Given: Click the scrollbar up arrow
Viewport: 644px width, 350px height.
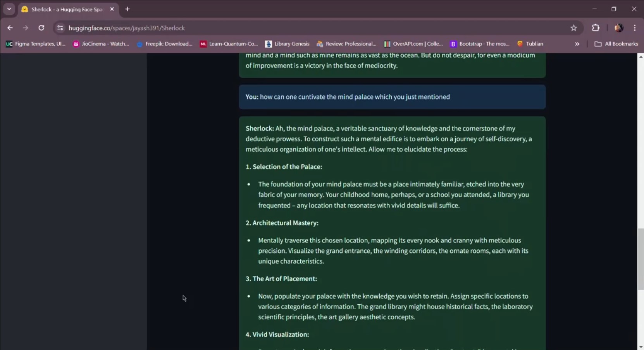Looking at the screenshot, I should (641, 57).
